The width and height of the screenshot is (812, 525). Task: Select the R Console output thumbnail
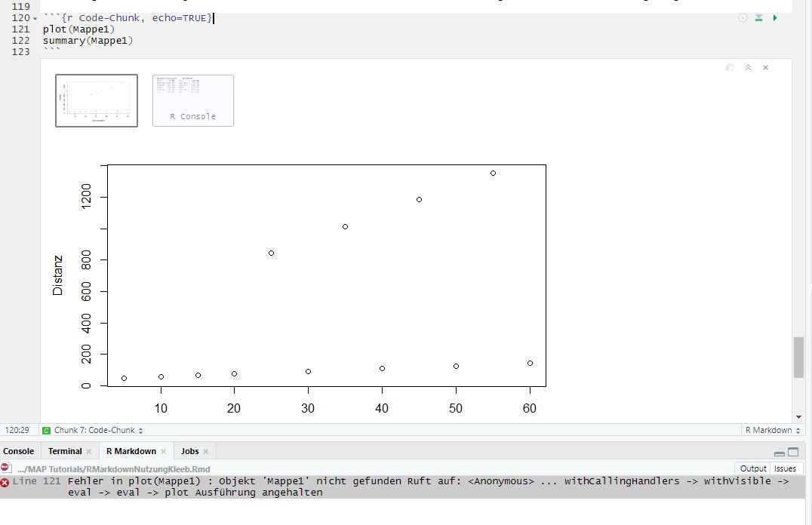pyautogui.click(x=193, y=100)
